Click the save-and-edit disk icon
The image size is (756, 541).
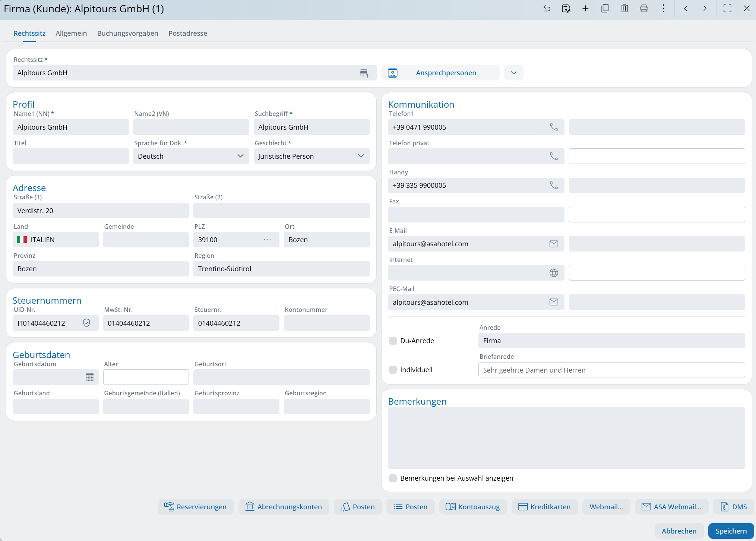[x=566, y=9]
